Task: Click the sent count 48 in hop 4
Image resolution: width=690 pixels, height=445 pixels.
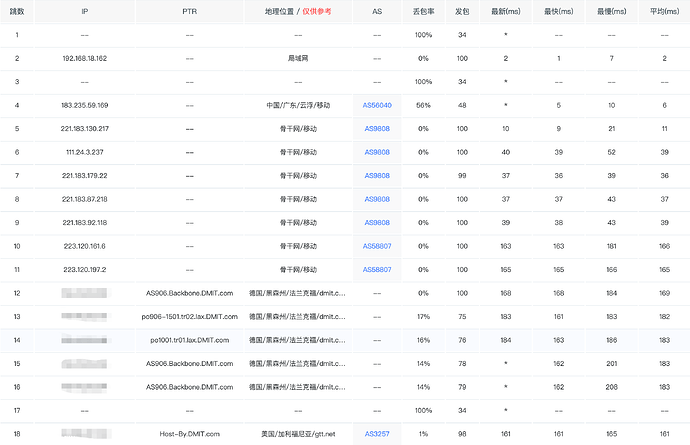Action: tap(462, 105)
